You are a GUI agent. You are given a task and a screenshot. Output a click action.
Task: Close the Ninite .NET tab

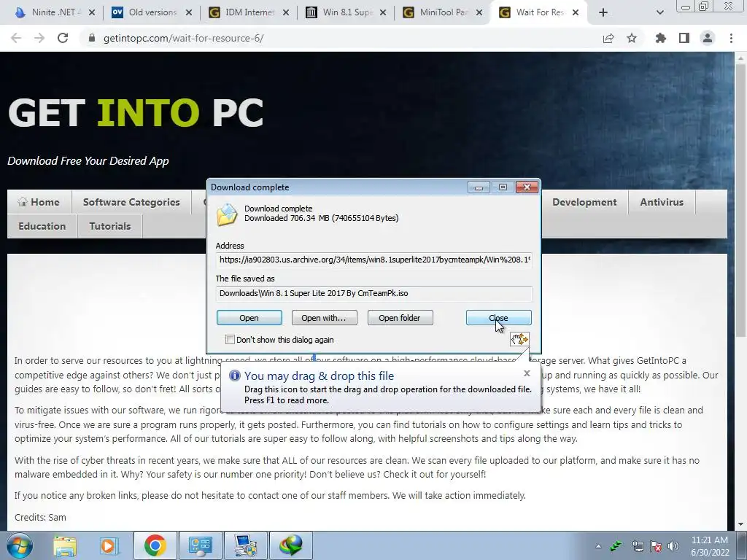point(92,12)
